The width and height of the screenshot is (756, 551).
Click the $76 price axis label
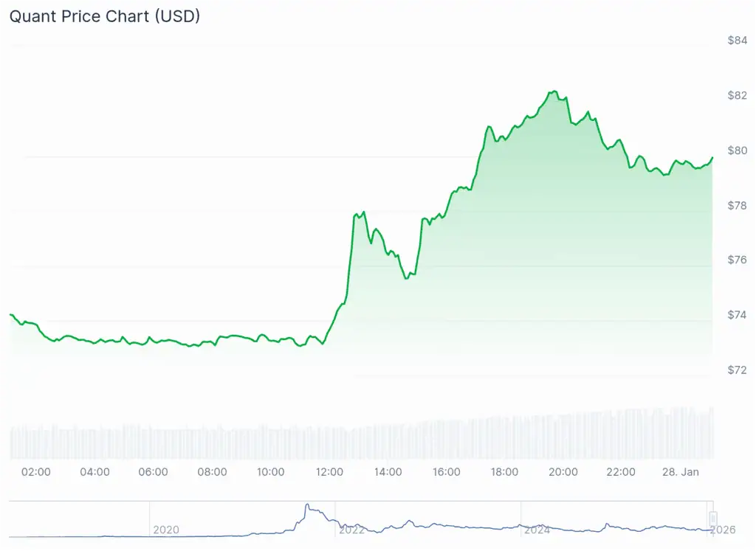click(x=737, y=260)
